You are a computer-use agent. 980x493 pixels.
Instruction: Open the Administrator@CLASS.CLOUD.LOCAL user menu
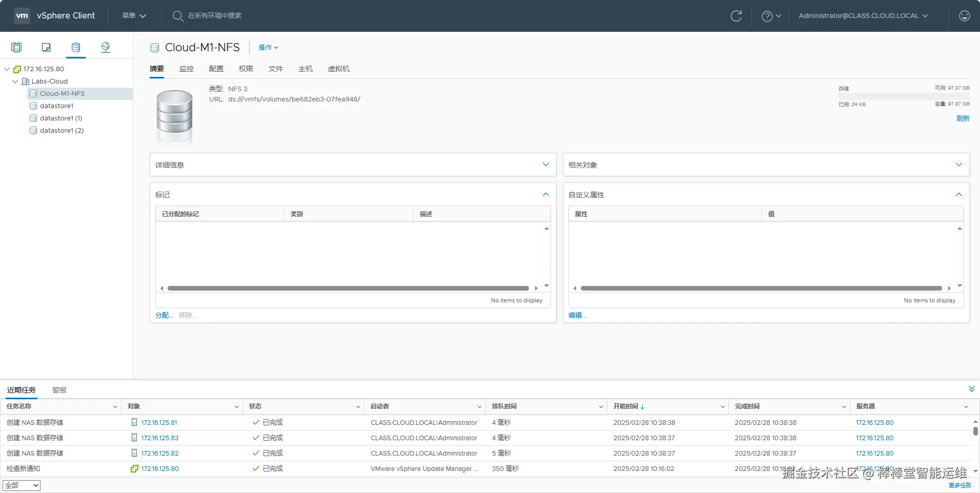coord(863,16)
